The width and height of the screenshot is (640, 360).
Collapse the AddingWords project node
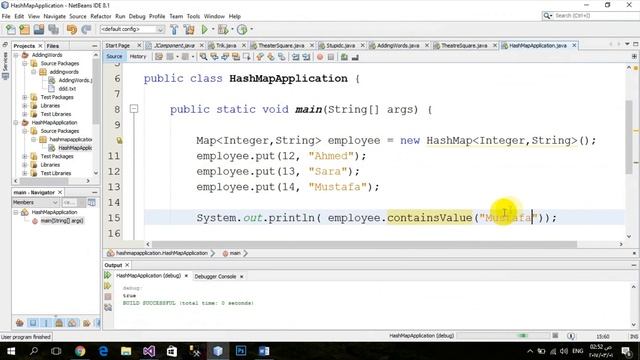pyautogui.click(x=16, y=55)
